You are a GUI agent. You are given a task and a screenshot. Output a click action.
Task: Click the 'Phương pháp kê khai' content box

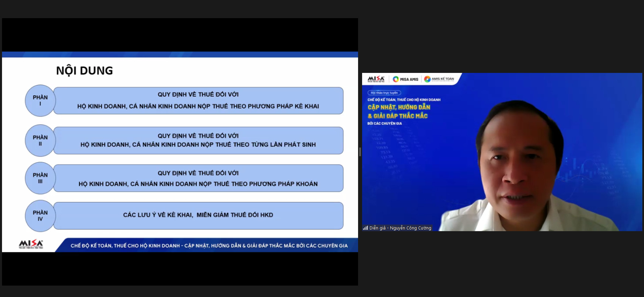tap(198, 101)
